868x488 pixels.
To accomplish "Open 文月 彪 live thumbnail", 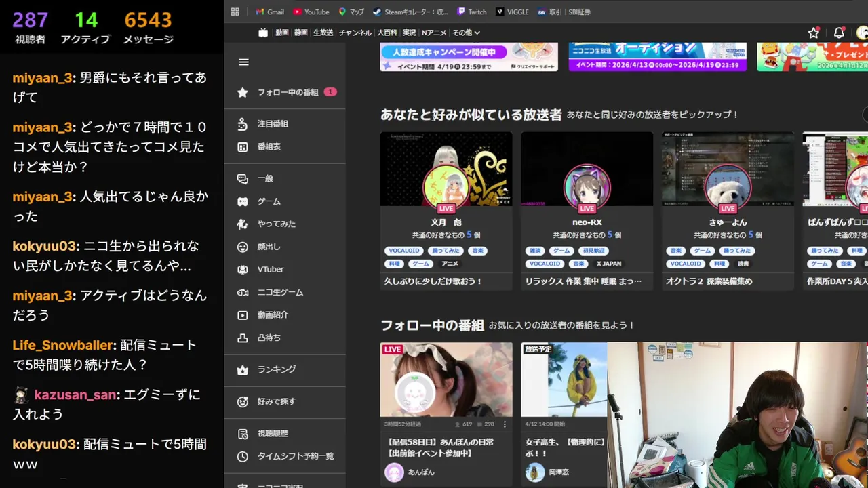I will (x=446, y=169).
